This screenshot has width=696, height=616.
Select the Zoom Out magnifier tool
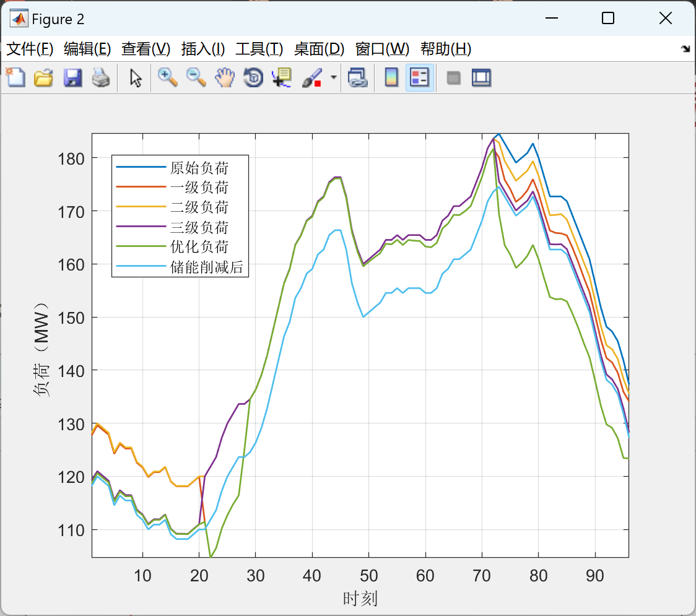pyautogui.click(x=196, y=77)
